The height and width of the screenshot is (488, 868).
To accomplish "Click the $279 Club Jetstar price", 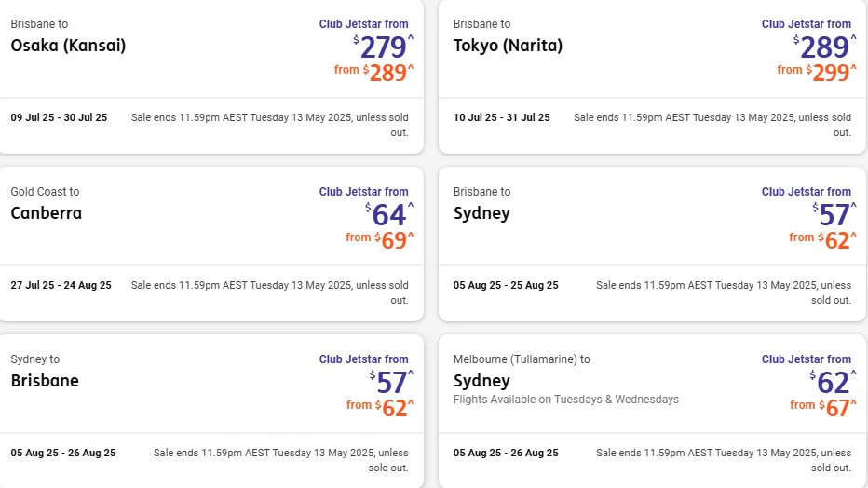I will pos(383,47).
